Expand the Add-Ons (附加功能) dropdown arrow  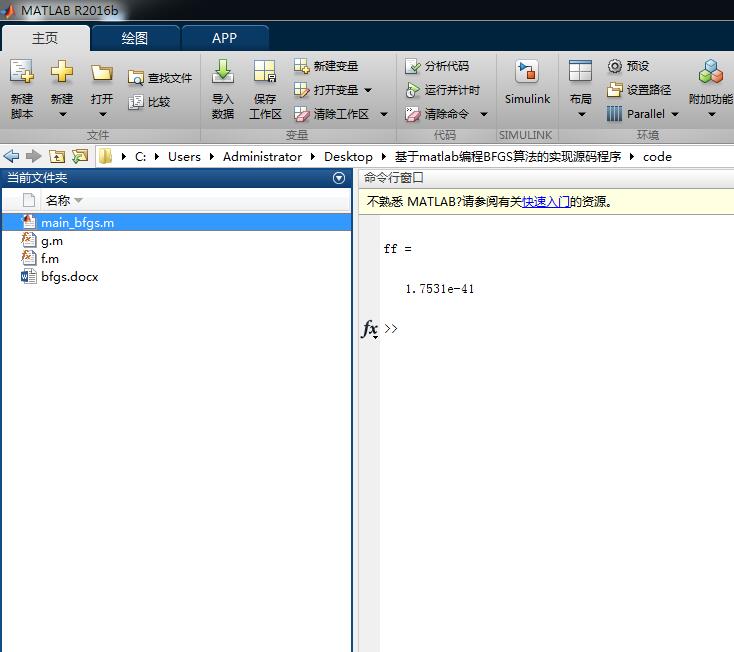click(712, 114)
